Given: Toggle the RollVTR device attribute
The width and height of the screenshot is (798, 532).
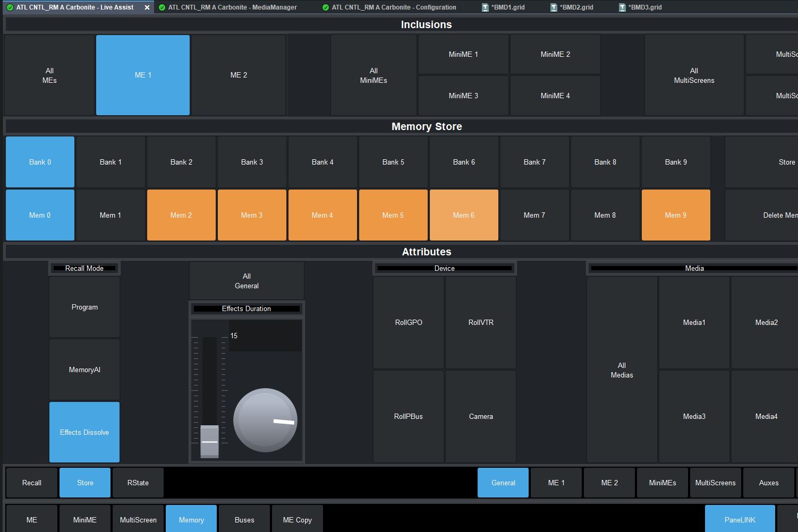Looking at the screenshot, I should (481, 322).
